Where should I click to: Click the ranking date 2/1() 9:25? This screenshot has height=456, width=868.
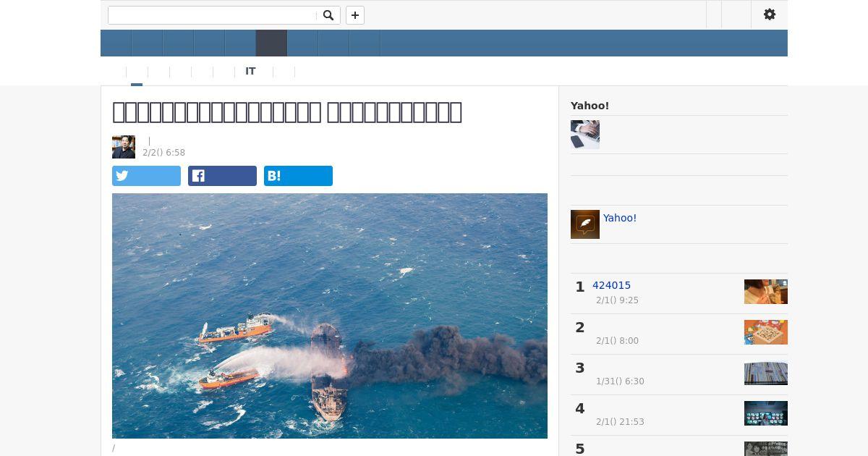(617, 300)
